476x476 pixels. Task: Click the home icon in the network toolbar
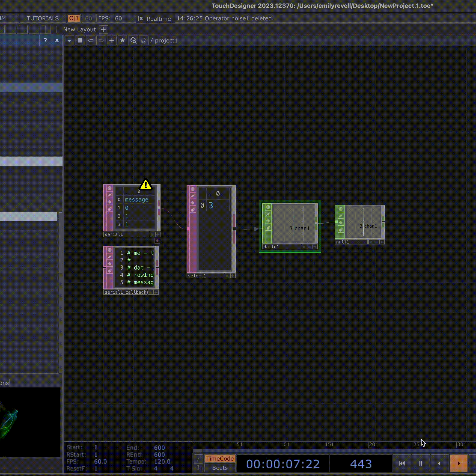(144, 40)
